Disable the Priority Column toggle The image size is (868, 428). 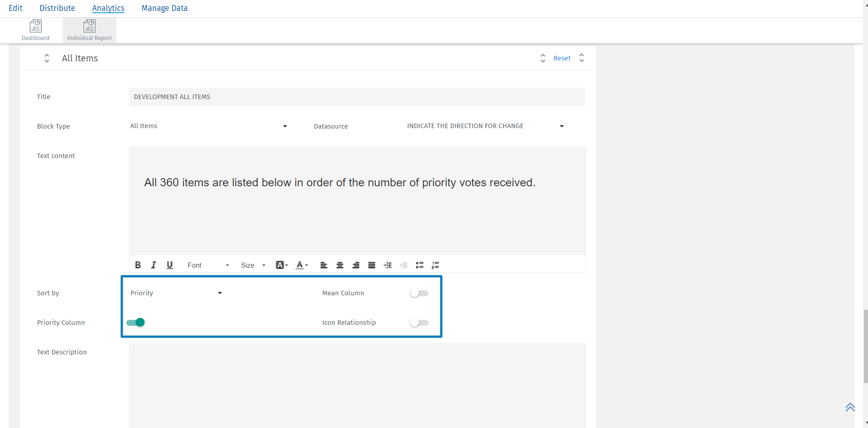click(135, 322)
